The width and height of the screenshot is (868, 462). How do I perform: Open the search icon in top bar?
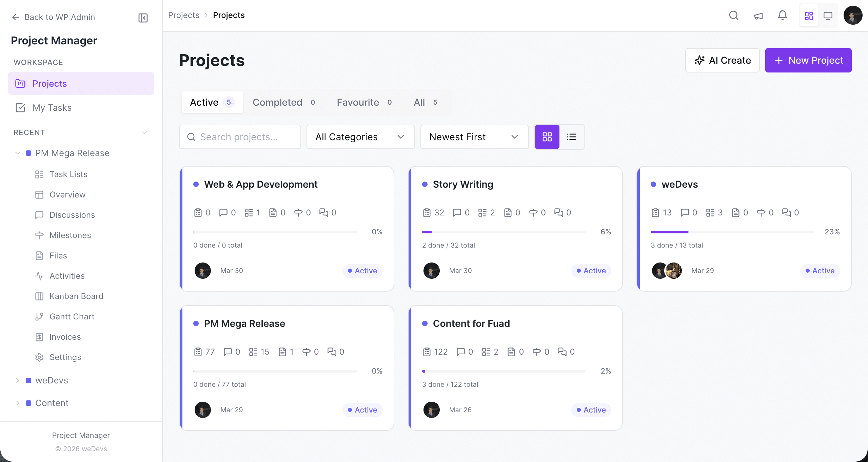point(734,15)
